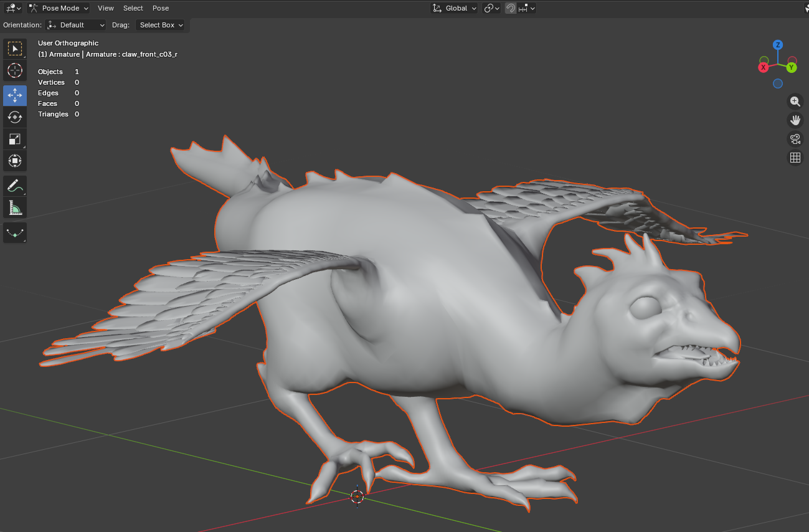Click the green Y axis gizmo handle

click(791, 67)
